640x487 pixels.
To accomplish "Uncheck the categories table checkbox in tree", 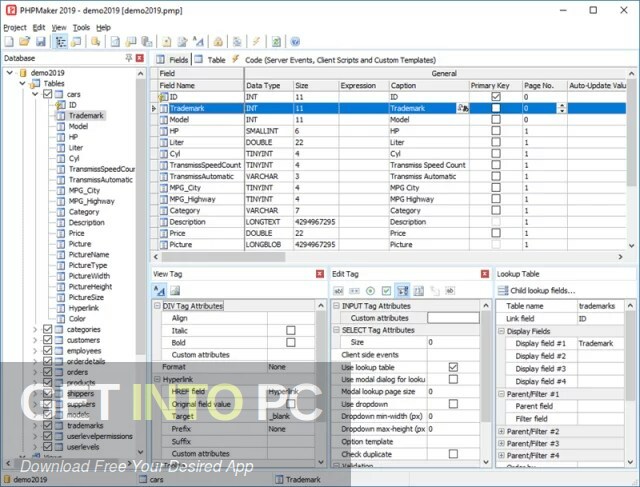I will click(47, 329).
